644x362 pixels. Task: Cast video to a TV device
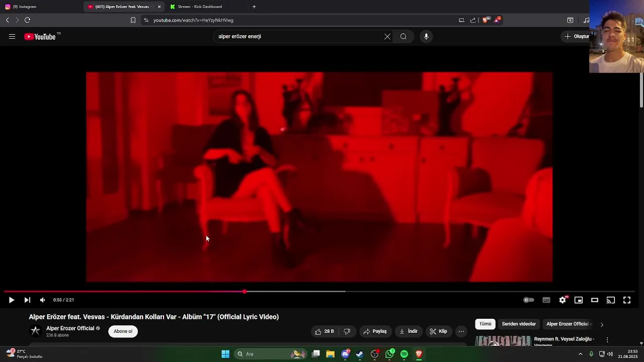pyautogui.click(x=611, y=300)
